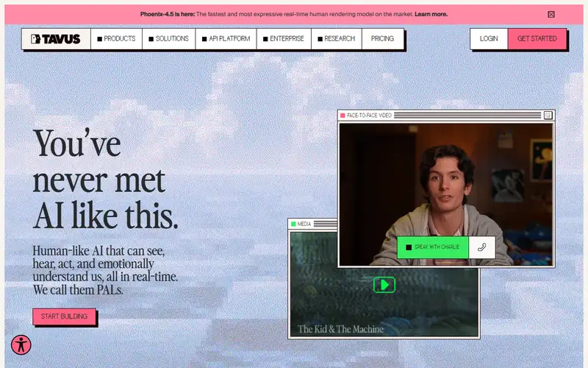Open the accessibility widget icon
The image size is (588, 368).
21,344
